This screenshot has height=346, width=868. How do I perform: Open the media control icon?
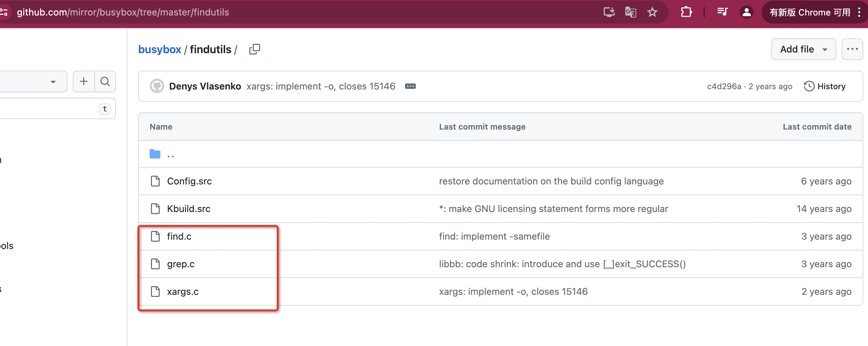[722, 12]
